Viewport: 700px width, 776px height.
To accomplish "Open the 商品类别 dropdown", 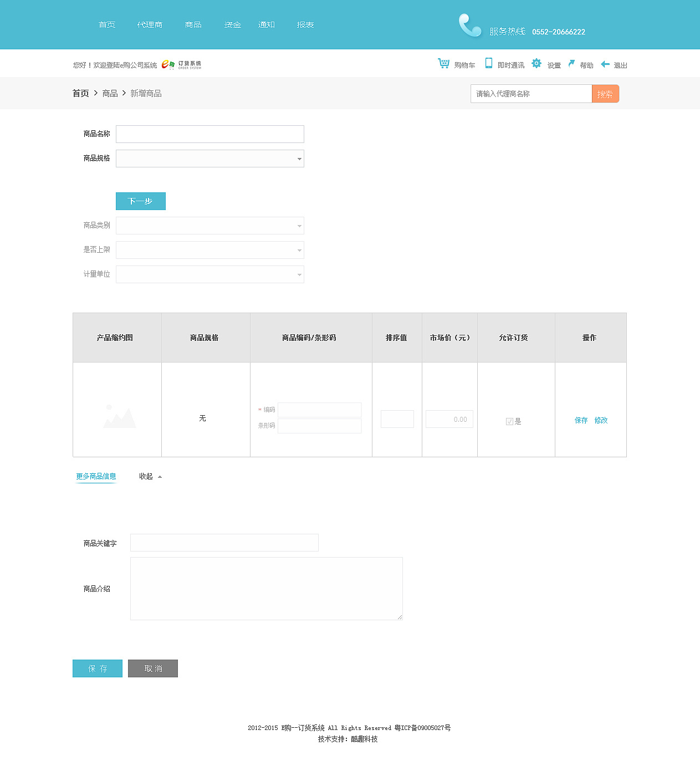I will point(210,226).
